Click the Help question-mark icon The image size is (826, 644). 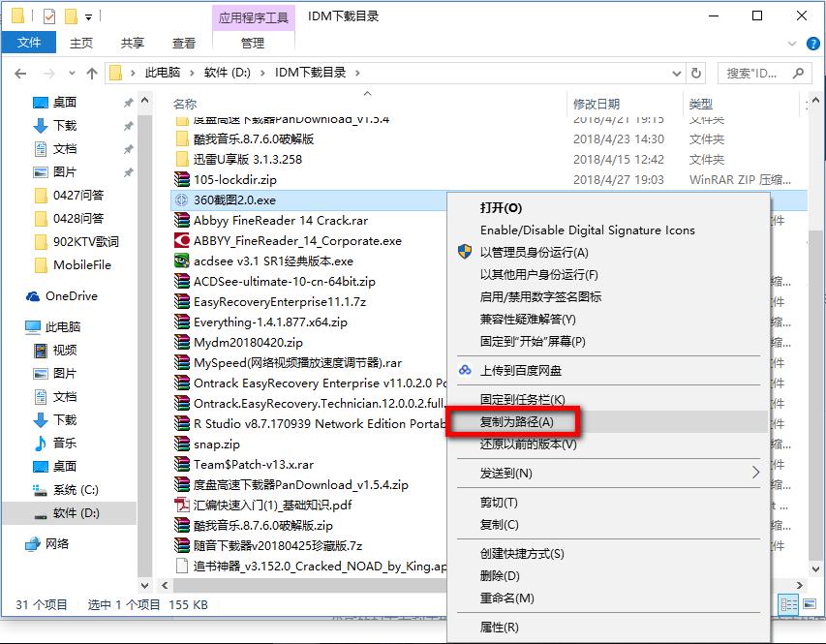coord(813,43)
